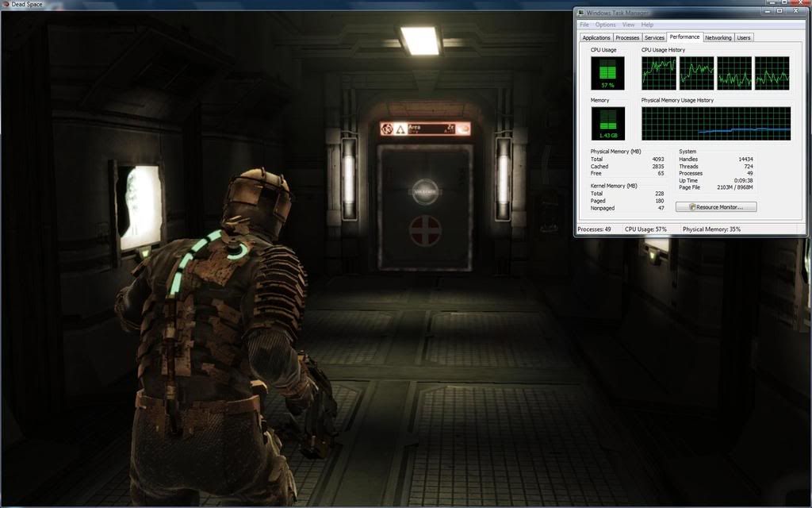The image size is (812, 508).
Task: Click the leftmost CPU Usage History graph
Action: (x=659, y=73)
